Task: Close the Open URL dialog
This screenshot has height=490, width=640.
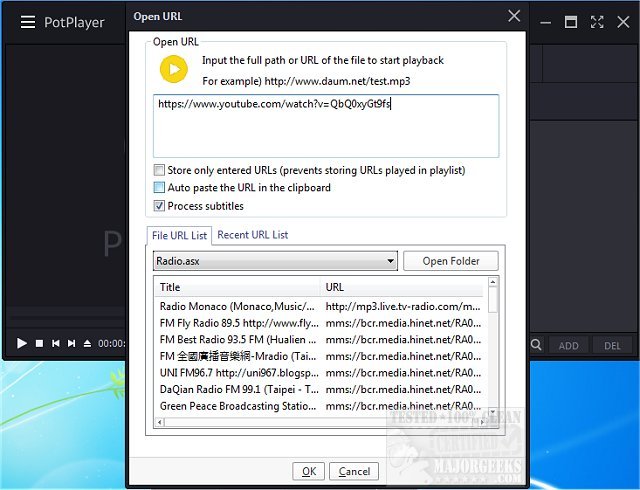Action: (514, 16)
